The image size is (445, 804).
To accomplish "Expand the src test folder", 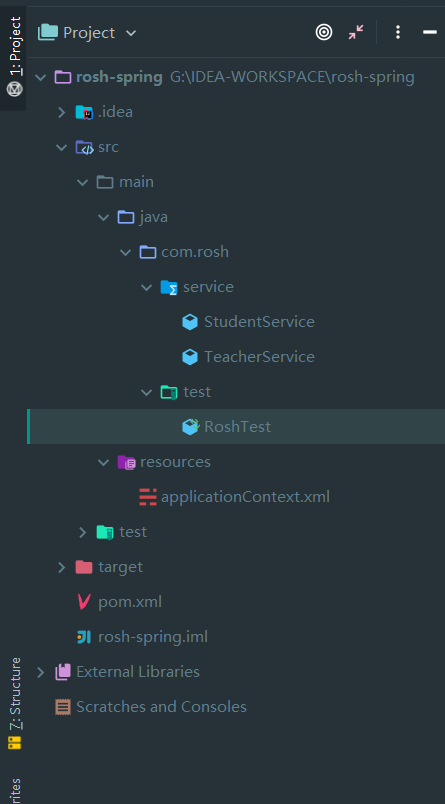I will tap(83, 532).
